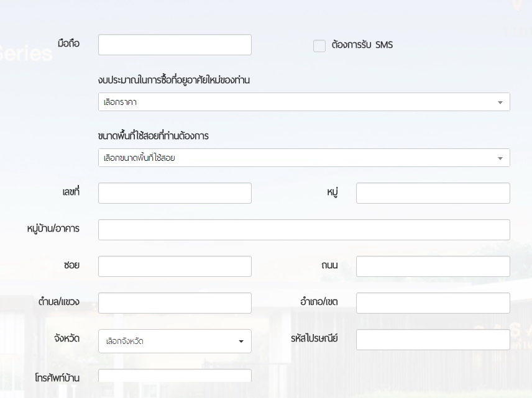Click the ต้องการรับ SMS label text

coord(362,45)
